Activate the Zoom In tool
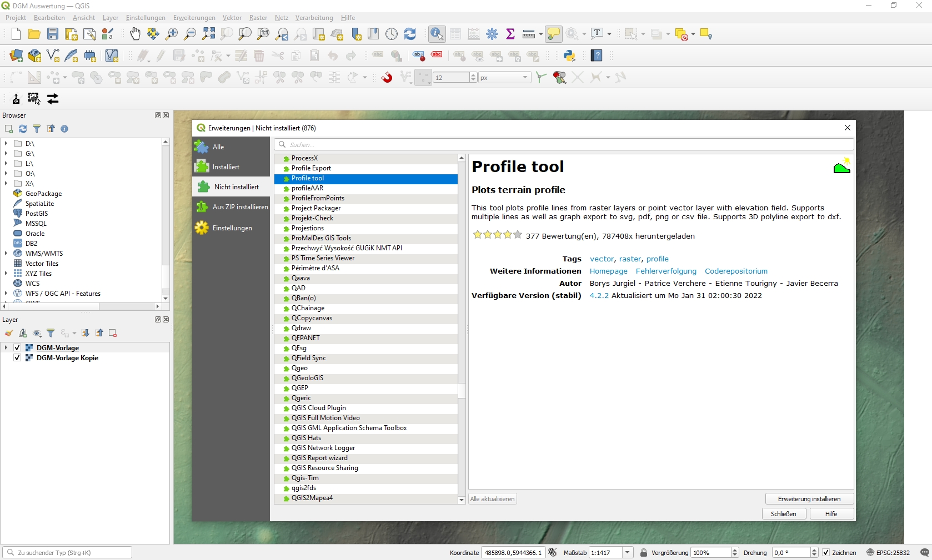Screen dimensions: 932x560 172,34
